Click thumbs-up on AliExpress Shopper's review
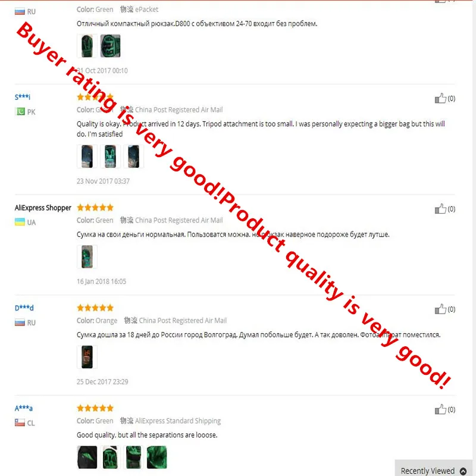 [x=440, y=209]
